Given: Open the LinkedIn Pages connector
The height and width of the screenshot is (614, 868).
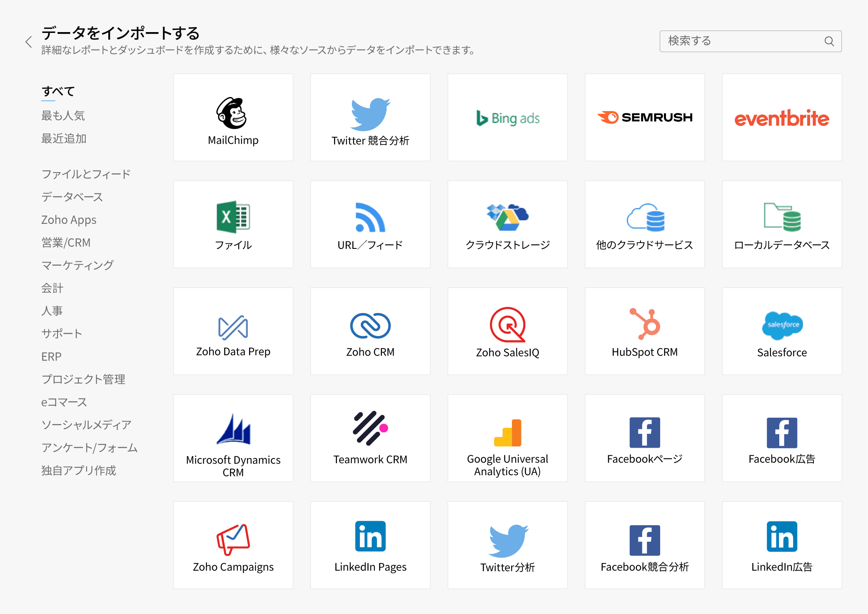Looking at the screenshot, I should [370, 545].
